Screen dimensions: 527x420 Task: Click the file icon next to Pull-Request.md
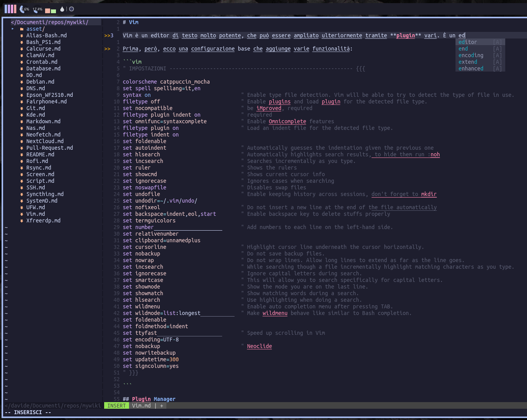coord(22,148)
